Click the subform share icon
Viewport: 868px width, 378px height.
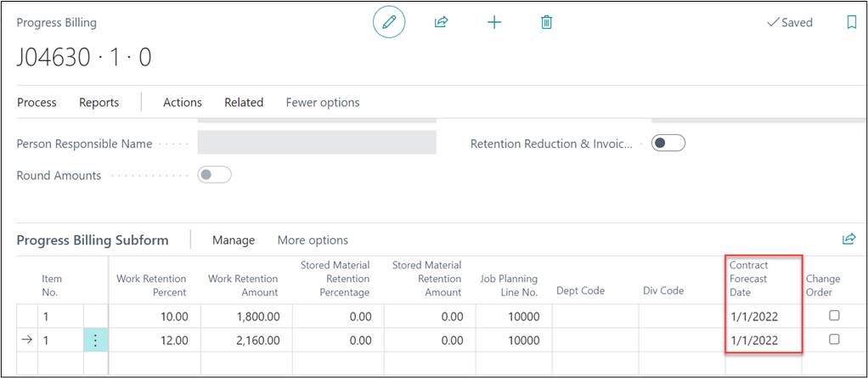(x=848, y=240)
